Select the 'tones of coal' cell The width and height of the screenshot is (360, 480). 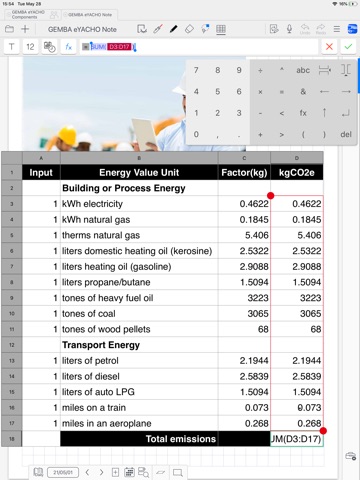pos(139,313)
